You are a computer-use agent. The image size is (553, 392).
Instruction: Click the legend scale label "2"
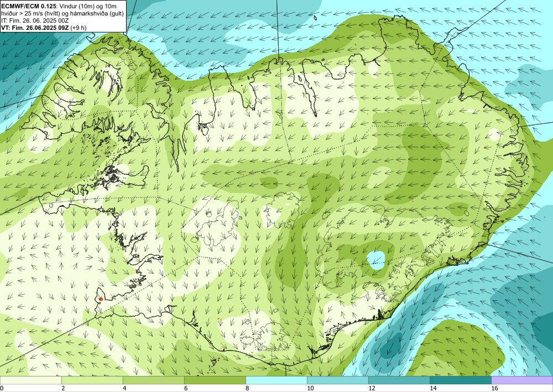tap(63, 388)
